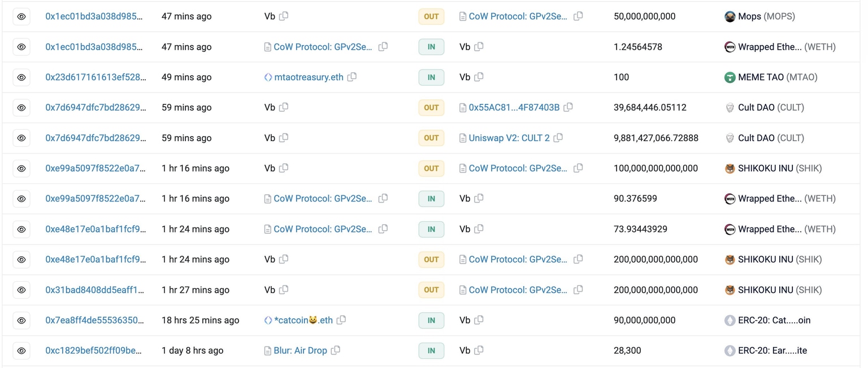Click the contract document icon before Blur: Air Drop

(268, 350)
